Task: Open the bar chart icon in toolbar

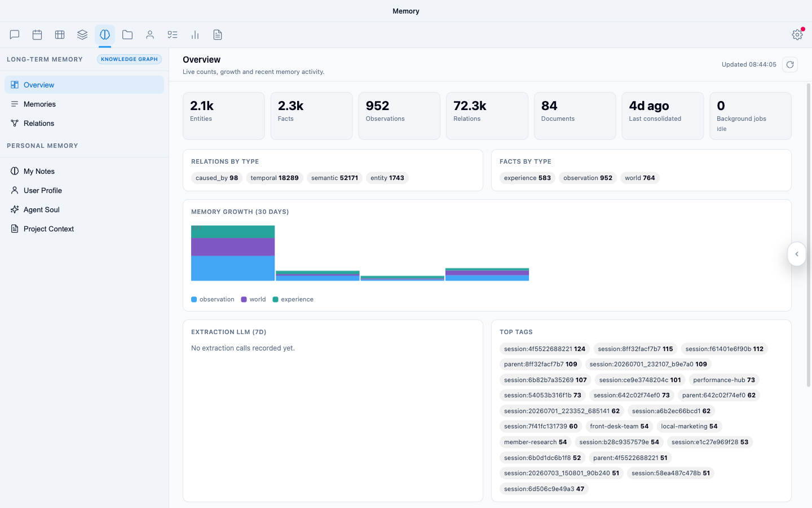Action: (195, 35)
